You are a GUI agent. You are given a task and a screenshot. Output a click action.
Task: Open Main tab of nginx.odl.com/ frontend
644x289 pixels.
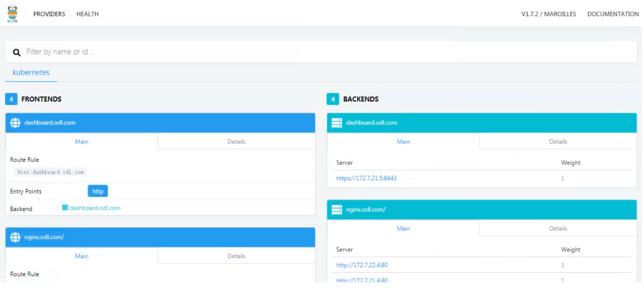pyautogui.click(x=82, y=256)
